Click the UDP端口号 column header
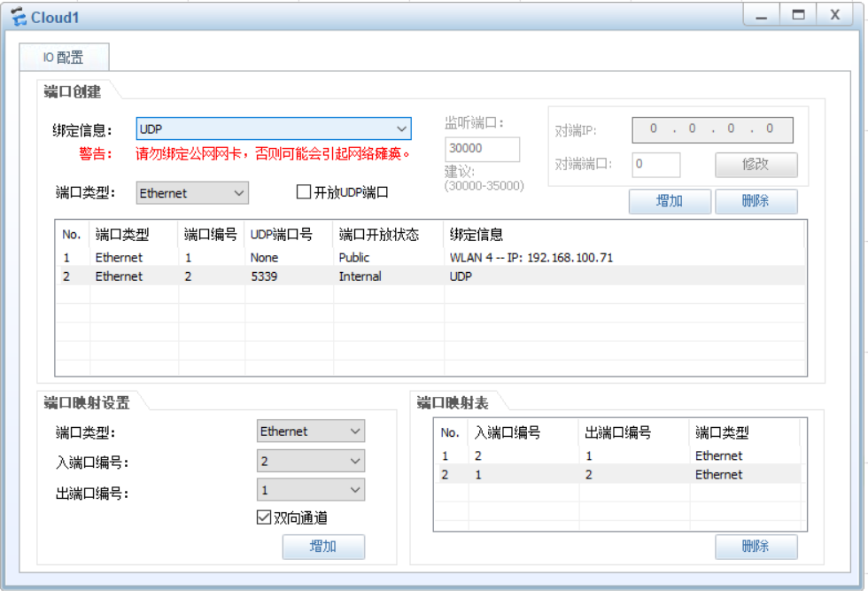 tap(289, 234)
